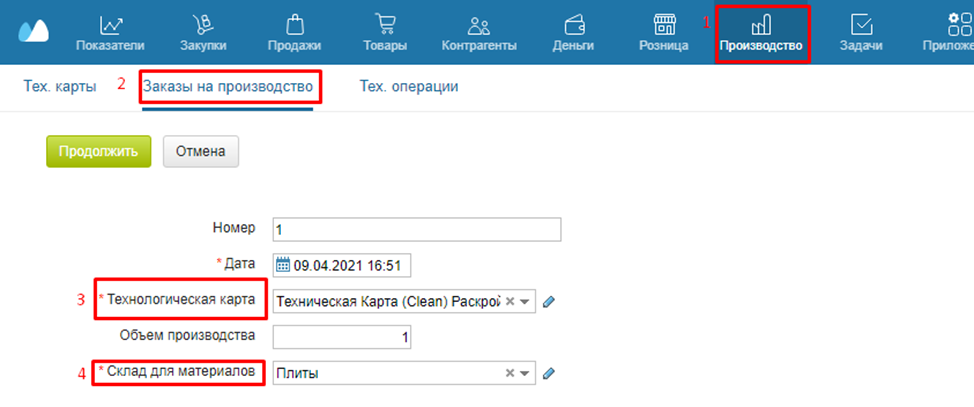974x407 pixels.
Task: Click the green Продолжить button
Action: pos(99,152)
